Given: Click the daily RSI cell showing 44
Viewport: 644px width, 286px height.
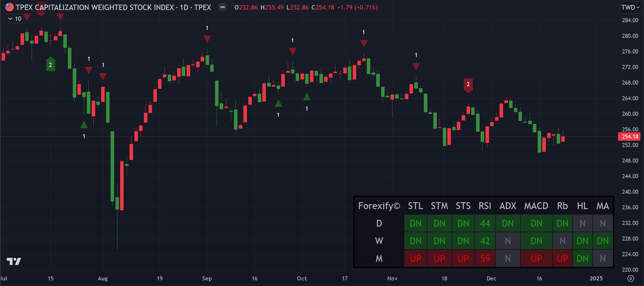Looking at the screenshot, I should 485,223.
